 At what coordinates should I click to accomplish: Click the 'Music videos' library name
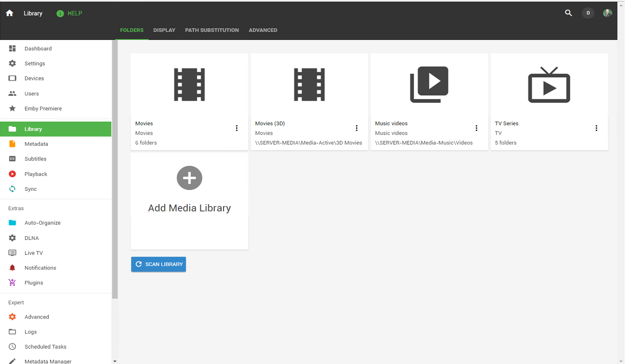[x=391, y=123]
